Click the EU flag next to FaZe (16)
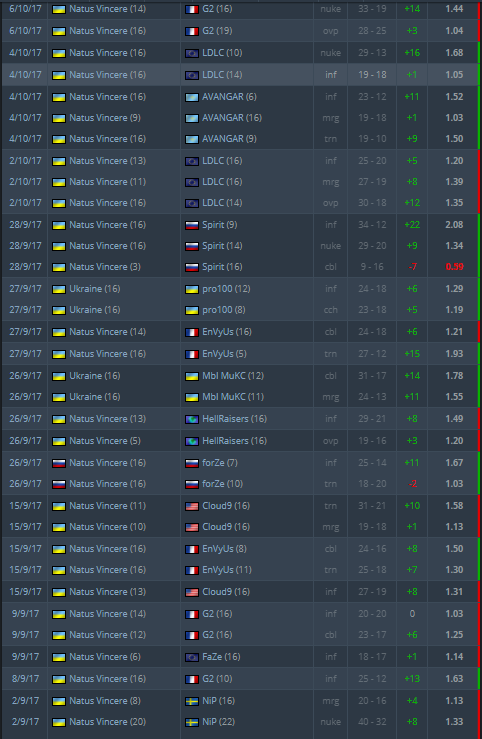 [191, 657]
